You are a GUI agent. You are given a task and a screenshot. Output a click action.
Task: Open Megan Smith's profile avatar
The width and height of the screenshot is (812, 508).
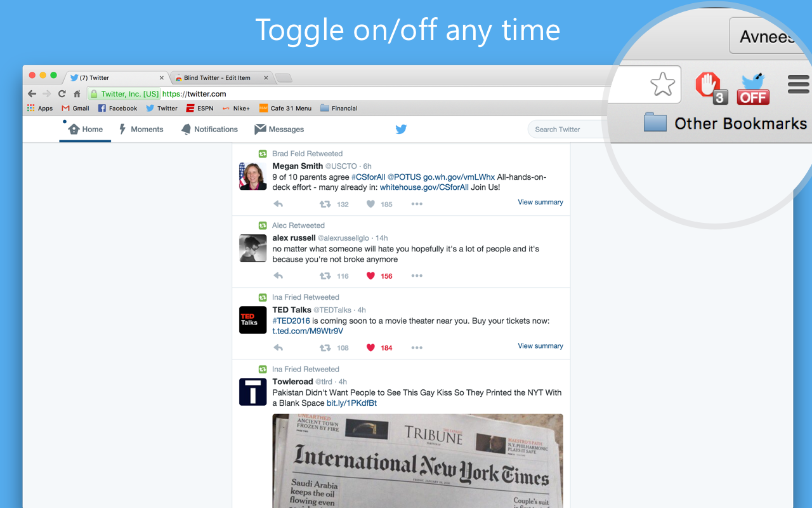252,176
